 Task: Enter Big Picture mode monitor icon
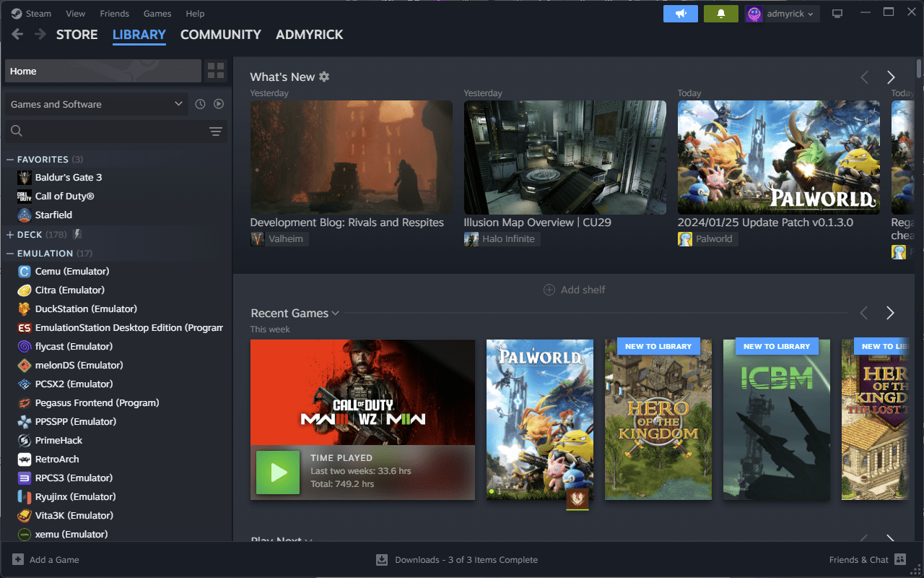point(837,14)
